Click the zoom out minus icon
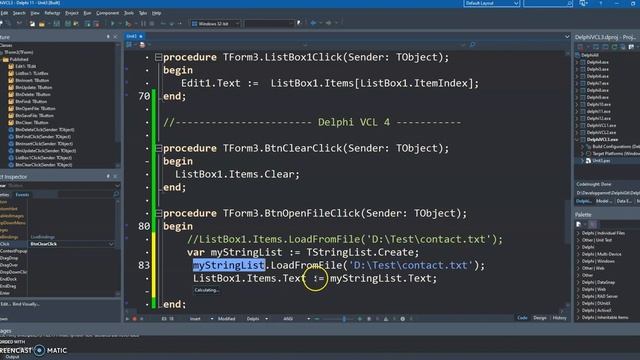 (x=317, y=319)
